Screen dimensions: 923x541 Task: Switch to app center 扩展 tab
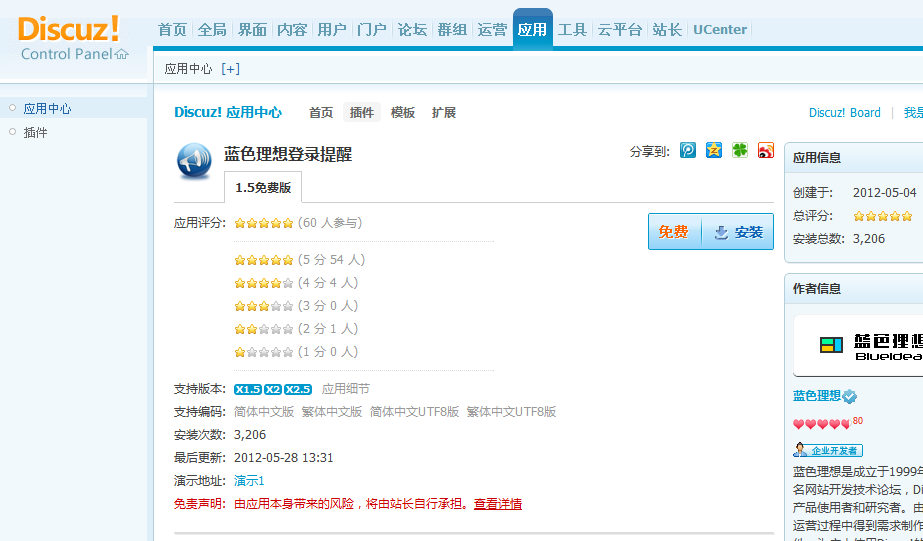click(x=444, y=112)
